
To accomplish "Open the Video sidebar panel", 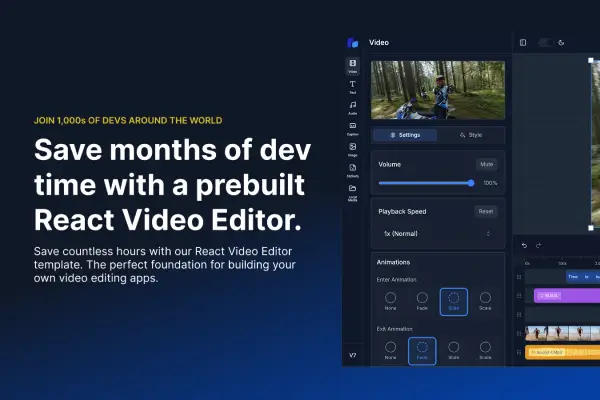I will point(352,66).
